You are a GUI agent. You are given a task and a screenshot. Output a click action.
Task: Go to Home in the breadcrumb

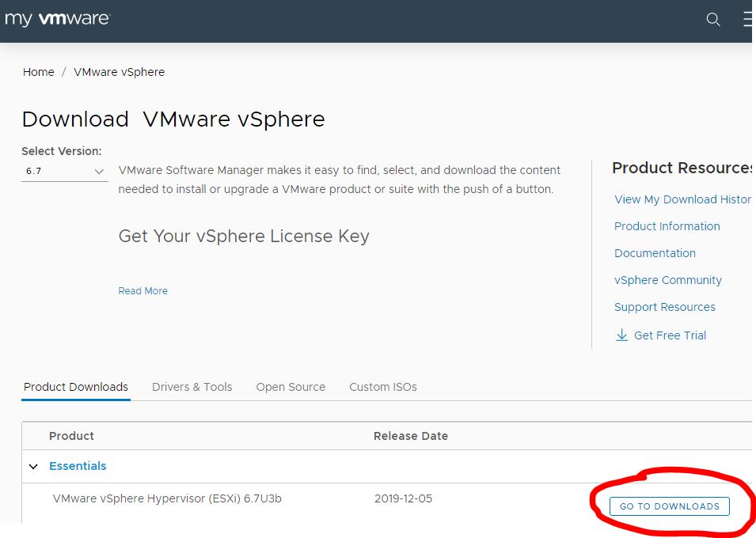pyautogui.click(x=38, y=72)
